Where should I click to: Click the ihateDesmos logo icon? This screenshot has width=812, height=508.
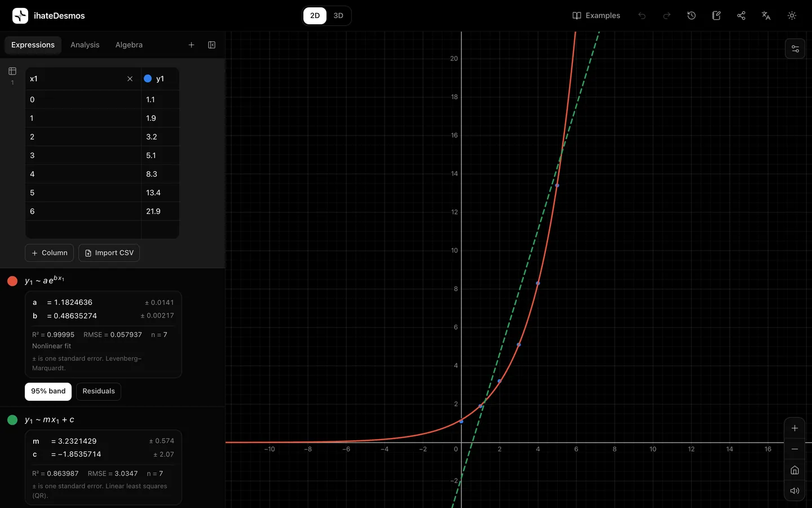[20, 16]
